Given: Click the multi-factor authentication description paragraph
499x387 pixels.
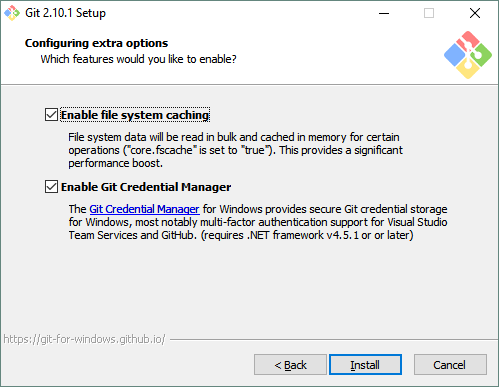Looking at the screenshot, I should (258, 222).
